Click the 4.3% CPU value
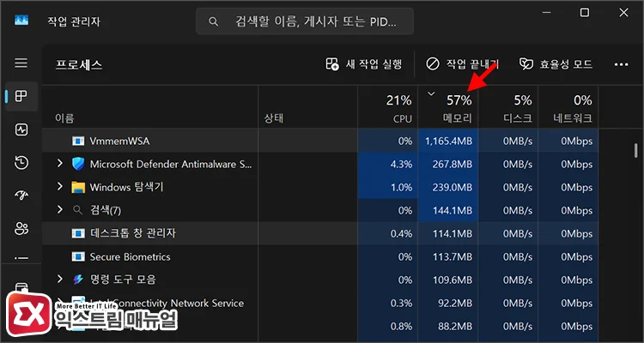644x343 pixels. tap(401, 165)
